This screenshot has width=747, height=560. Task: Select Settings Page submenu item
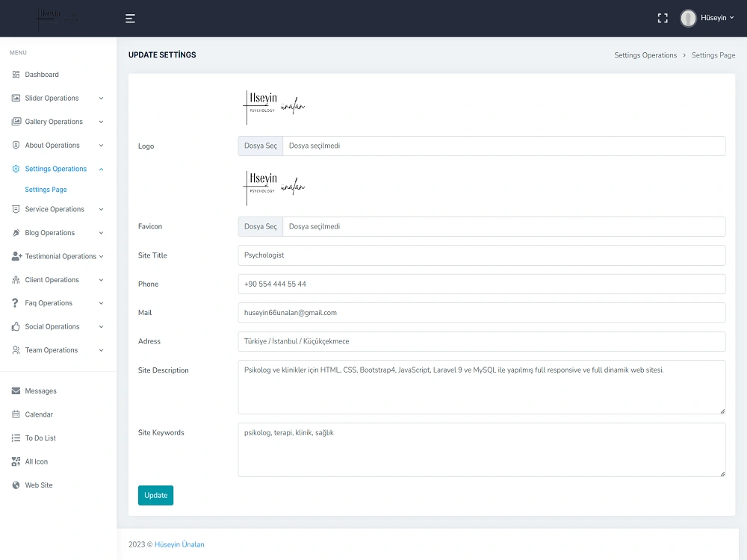46,190
